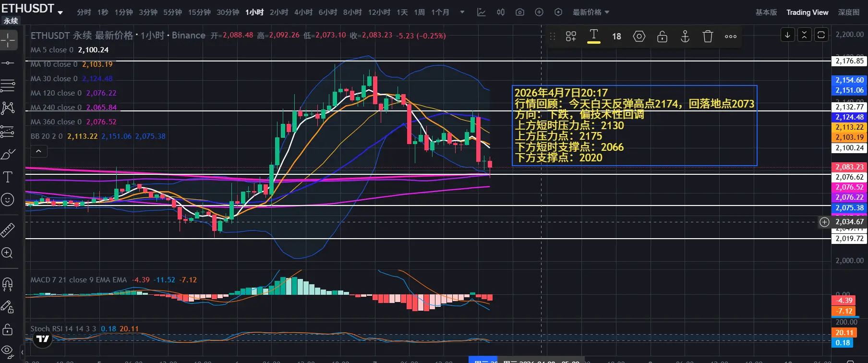Switch to the 12小时 interval

(379, 12)
